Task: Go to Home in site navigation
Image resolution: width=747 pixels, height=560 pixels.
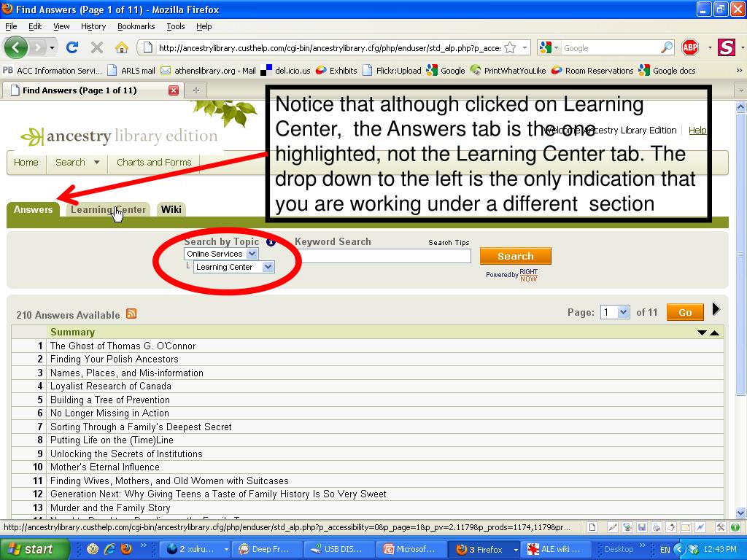Action: pyautogui.click(x=26, y=163)
